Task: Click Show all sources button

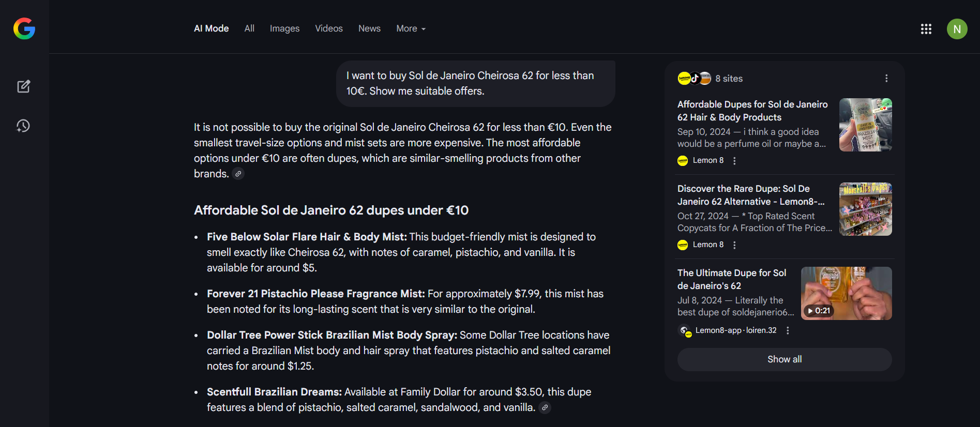Action: (x=785, y=359)
